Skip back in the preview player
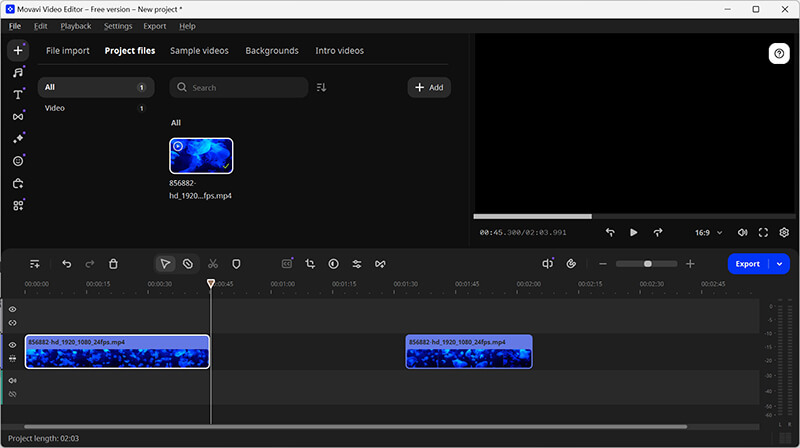Viewport: 800px width, 448px height. click(610, 232)
